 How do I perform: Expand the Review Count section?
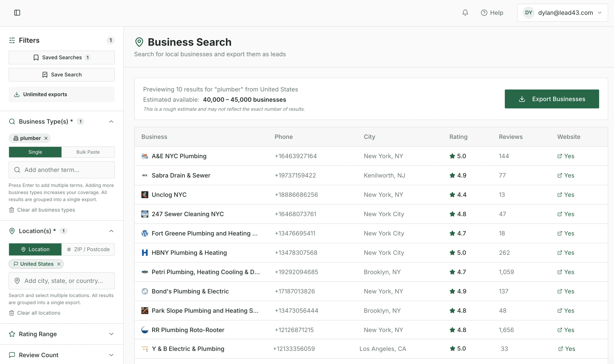(111, 355)
